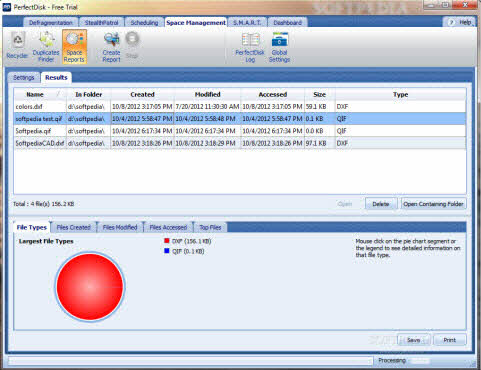The image size is (481, 370).
Task: View the Files Accessed tab
Action: tap(168, 227)
